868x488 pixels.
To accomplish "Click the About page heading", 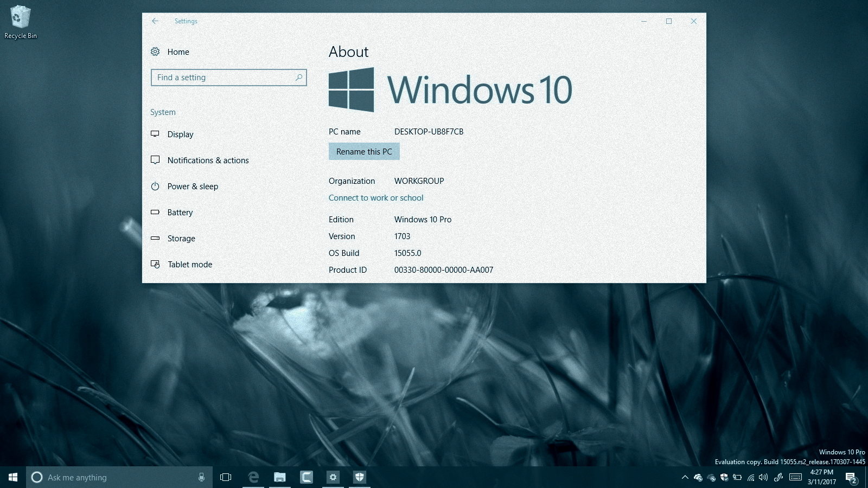I will click(x=348, y=52).
